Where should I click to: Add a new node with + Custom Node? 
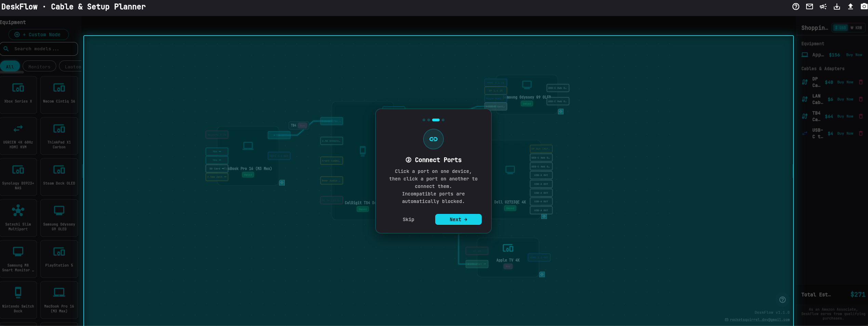tap(38, 34)
